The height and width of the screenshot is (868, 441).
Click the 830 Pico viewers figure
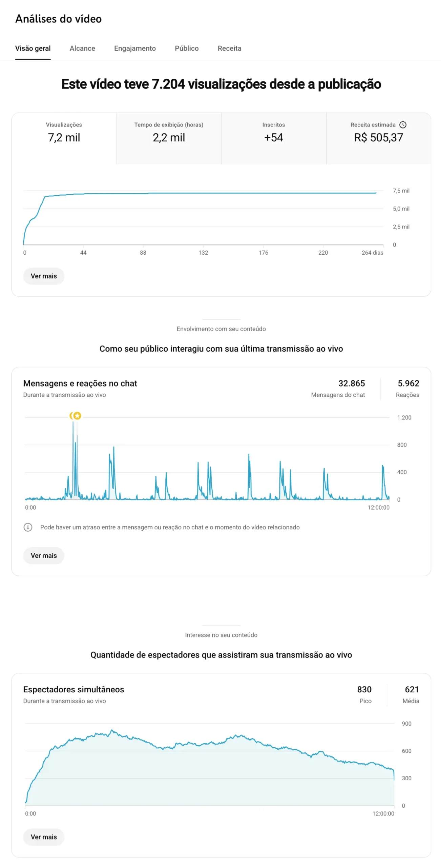click(x=364, y=694)
